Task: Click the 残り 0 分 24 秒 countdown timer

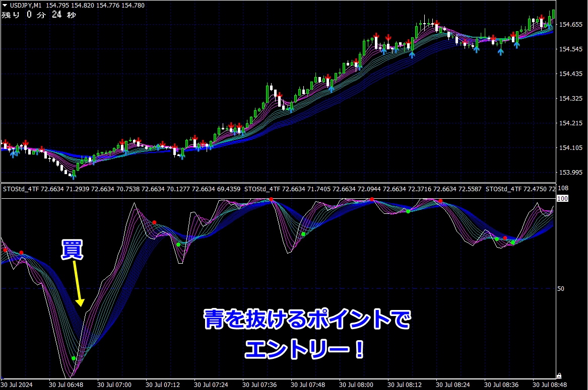Action: (x=39, y=15)
